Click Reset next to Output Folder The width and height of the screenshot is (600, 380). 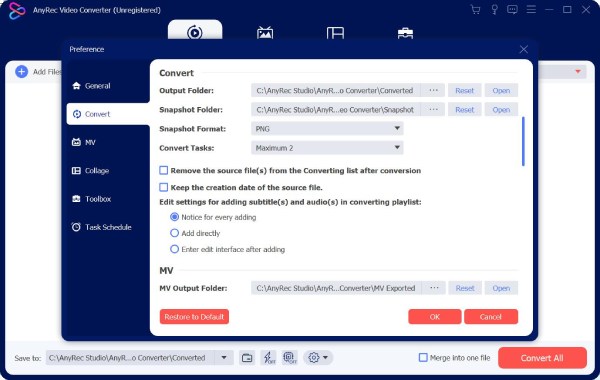click(x=465, y=91)
